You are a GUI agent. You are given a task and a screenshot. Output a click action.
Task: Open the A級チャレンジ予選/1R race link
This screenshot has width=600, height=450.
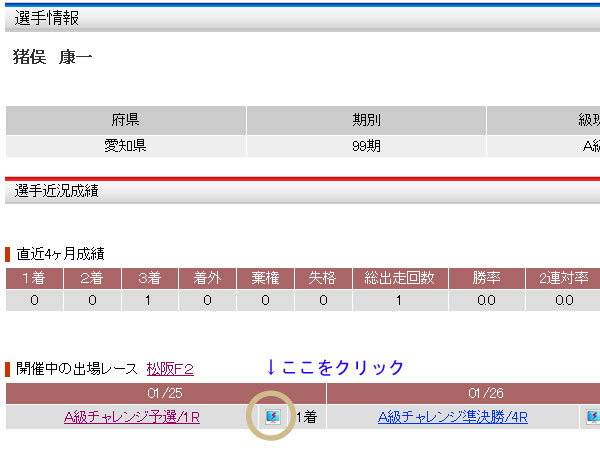132,417
